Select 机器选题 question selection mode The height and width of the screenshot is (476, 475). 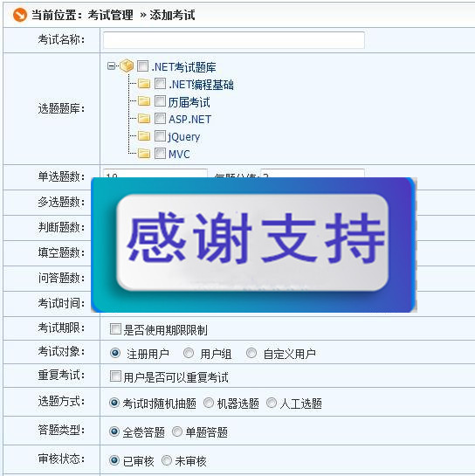tap(209, 403)
